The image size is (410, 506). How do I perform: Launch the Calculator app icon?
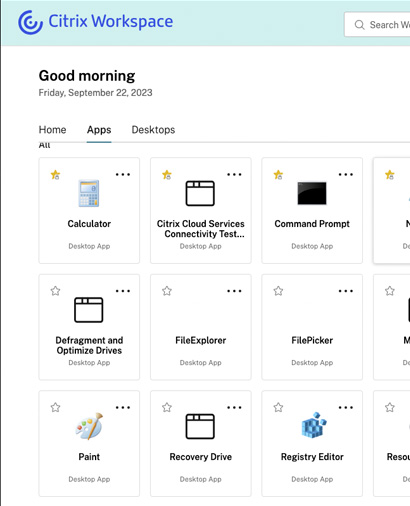coord(89,193)
